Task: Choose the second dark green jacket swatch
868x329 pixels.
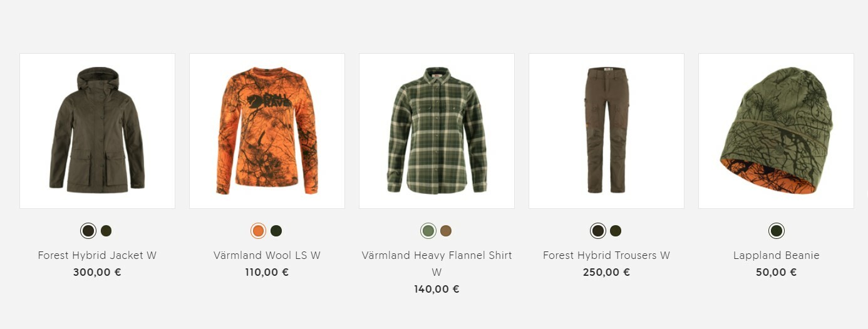Action: point(106,231)
